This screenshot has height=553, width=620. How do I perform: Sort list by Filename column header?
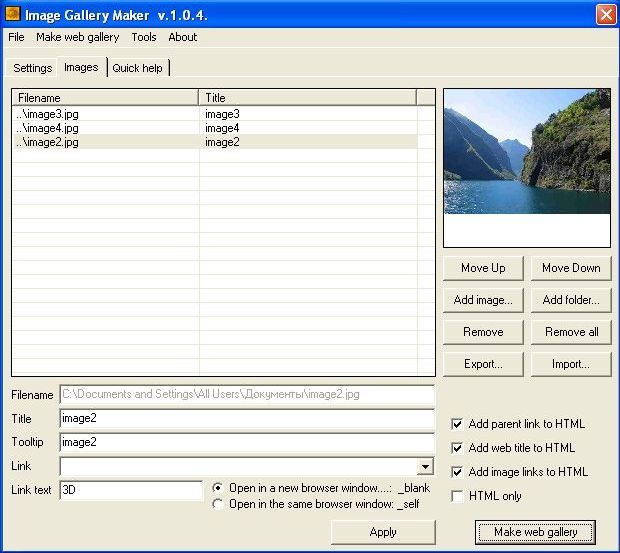click(105, 98)
